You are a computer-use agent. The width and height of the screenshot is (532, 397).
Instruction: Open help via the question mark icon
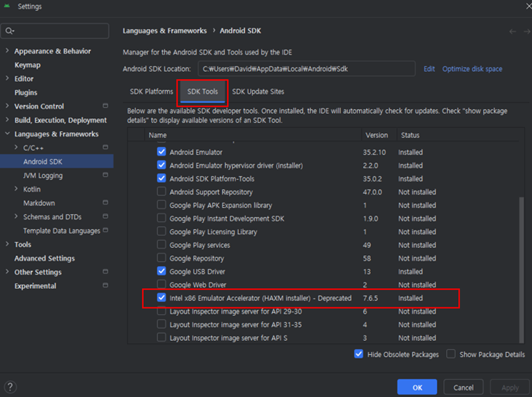[x=9, y=386]
